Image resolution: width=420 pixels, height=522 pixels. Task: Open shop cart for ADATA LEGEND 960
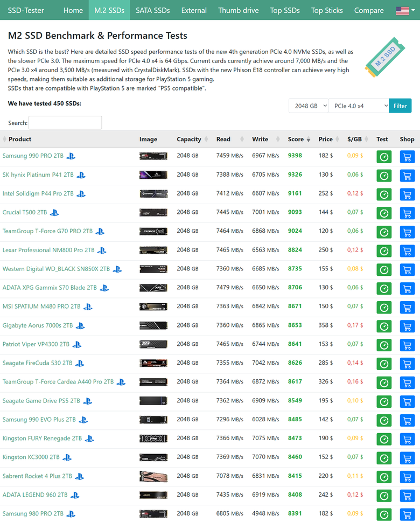[x=408, y=496]
